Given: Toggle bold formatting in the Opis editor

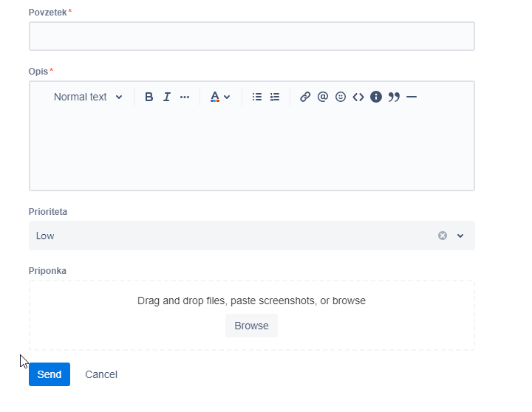Looking at the screenshot, I should click(x=149, y=97).
